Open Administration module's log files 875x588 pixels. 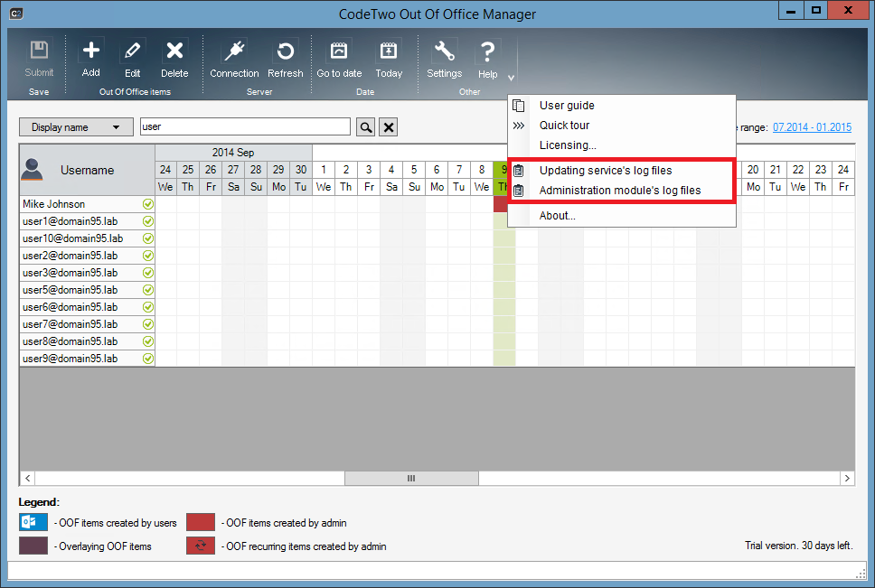(620, 191)
